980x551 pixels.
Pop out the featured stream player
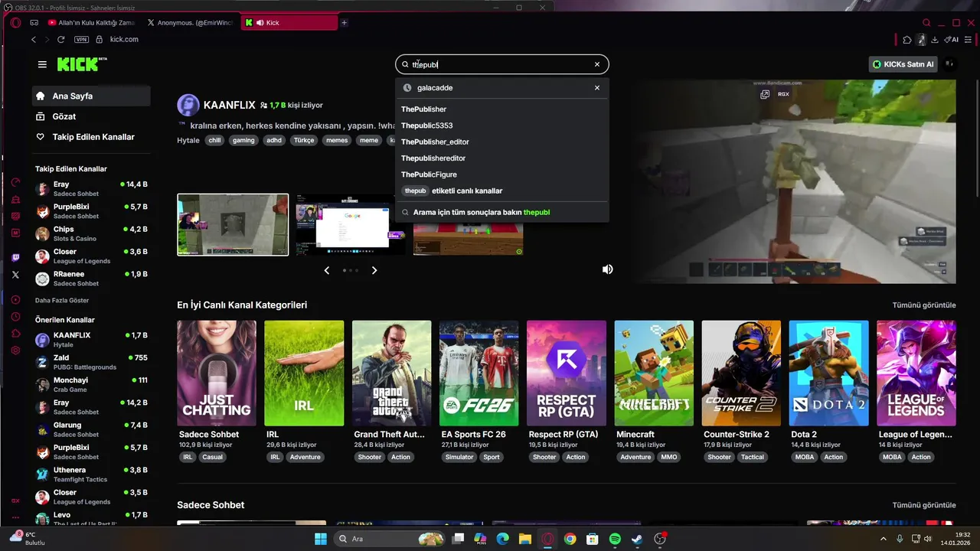pyautogui.click(x=765, y=94)
